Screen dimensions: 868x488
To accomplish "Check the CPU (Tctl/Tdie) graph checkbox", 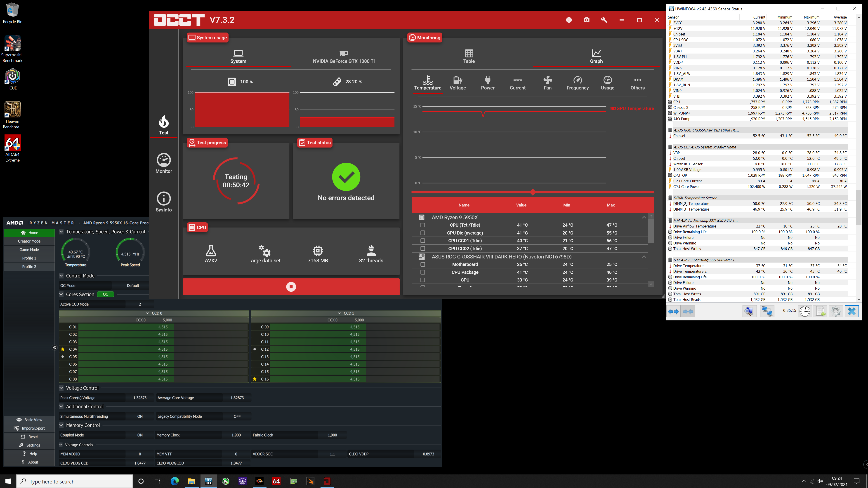I will click(422, 225).
